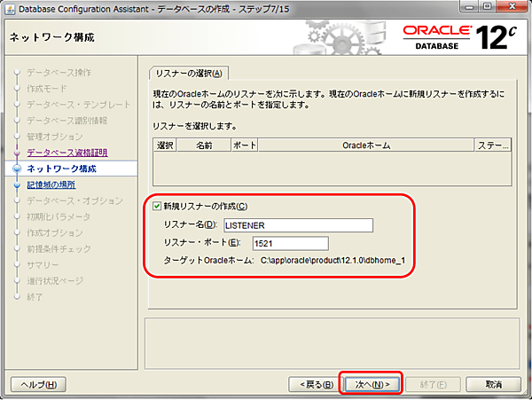Toggle the 新規リスナーの作成 checkbox
This screenshot has height=400, width=532.
[157, 206]
